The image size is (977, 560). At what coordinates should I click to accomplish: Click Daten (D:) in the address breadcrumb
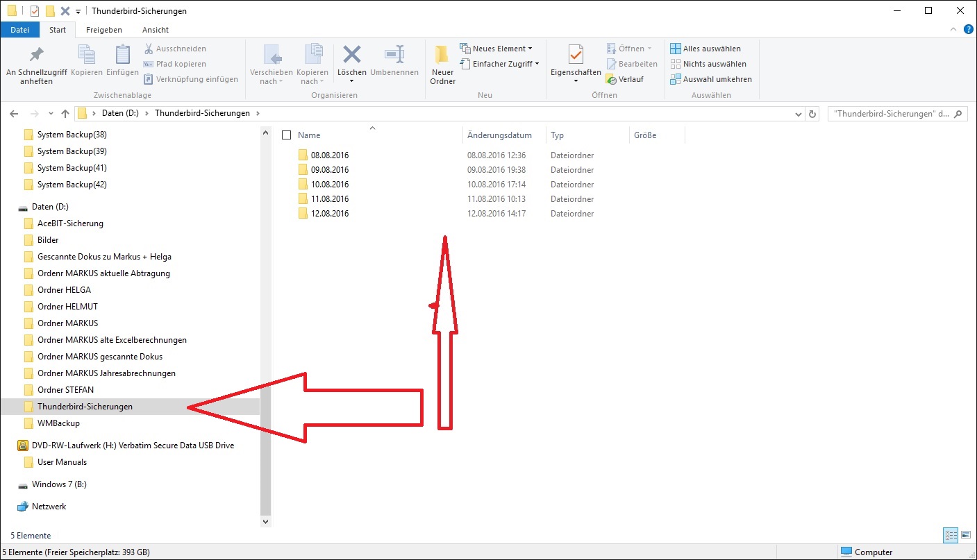tap(121, 113)
